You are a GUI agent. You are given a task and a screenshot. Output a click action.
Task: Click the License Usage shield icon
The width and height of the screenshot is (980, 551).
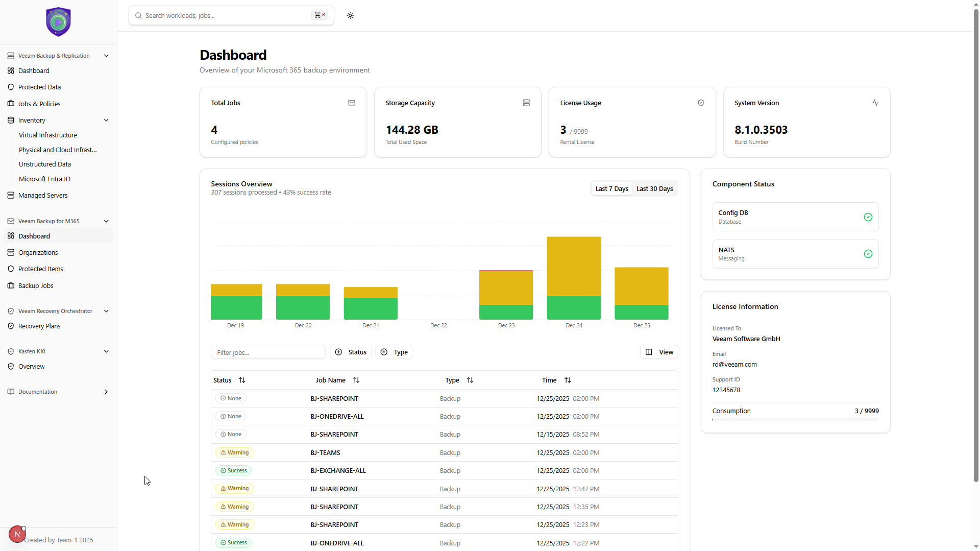[701, 103]
